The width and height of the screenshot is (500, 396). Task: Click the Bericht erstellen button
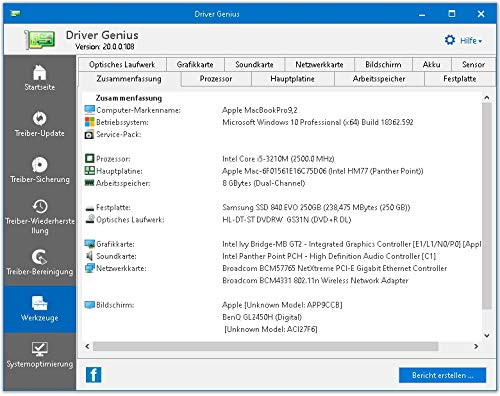(442, 375)
